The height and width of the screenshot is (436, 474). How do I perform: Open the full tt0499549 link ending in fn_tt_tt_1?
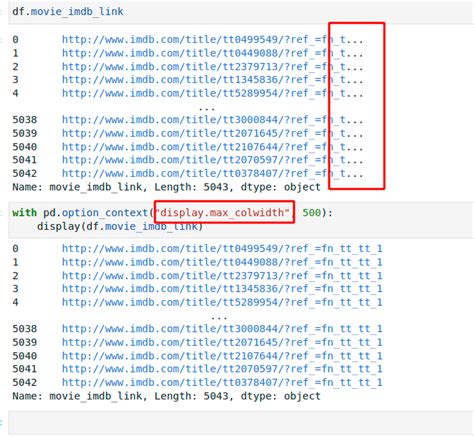point(222,249)
